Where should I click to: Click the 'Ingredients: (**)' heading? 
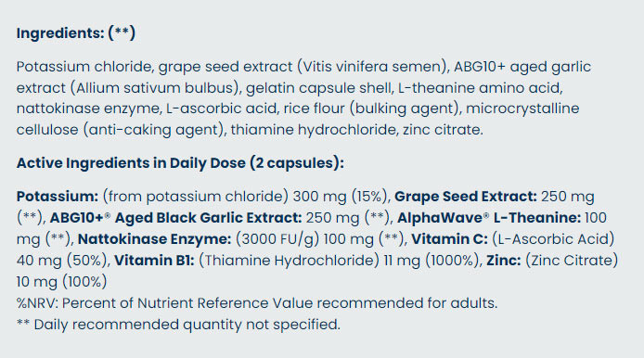(x=76, y=33)
